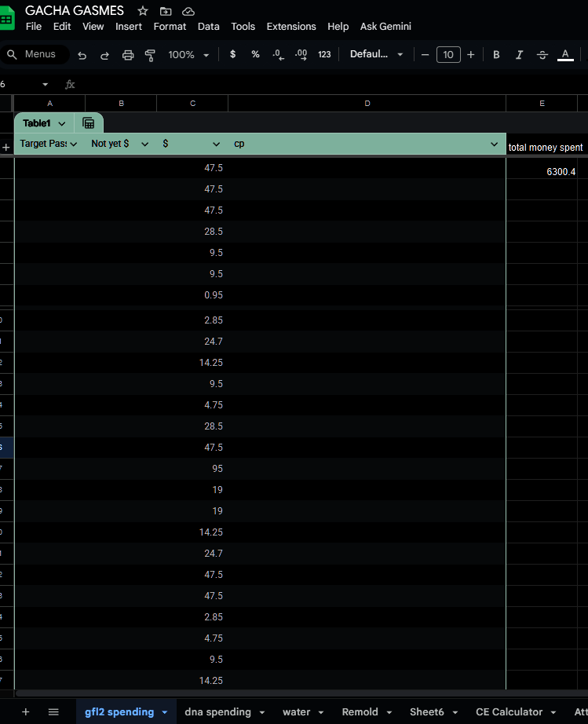588x724 pixels.
Task: Open the Data menu
Action: click(209, 27)
